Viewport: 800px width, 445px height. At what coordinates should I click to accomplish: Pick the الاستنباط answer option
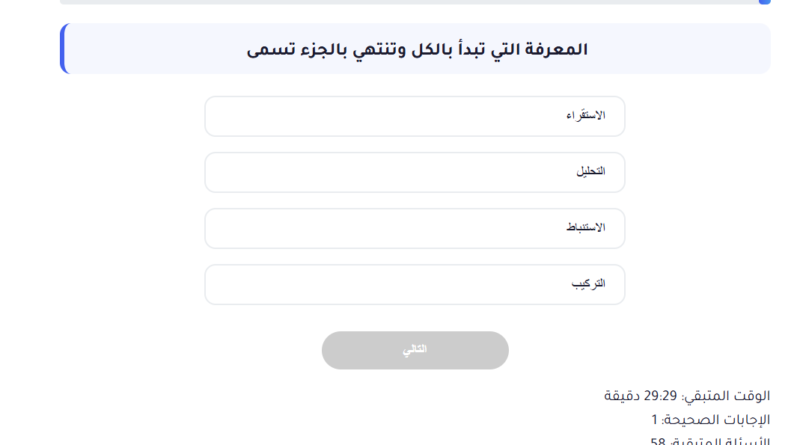tap(585, 228)
